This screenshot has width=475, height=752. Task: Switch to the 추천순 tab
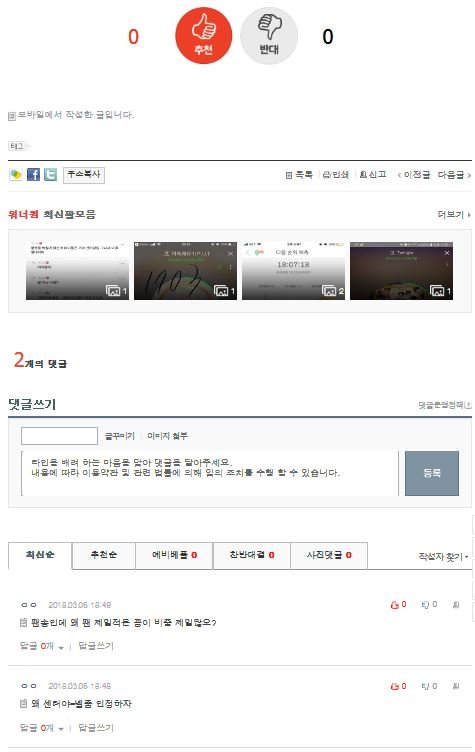point(104,555)
